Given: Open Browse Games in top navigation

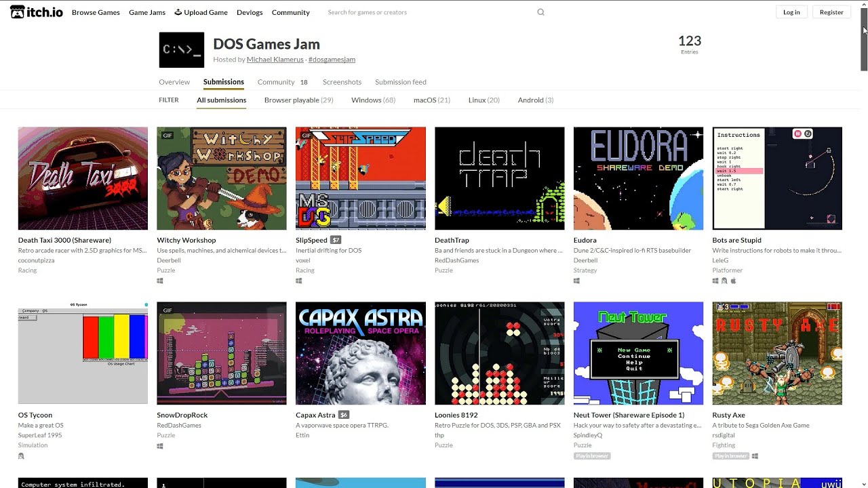Looking at the screenshot, I should (96, 12).
